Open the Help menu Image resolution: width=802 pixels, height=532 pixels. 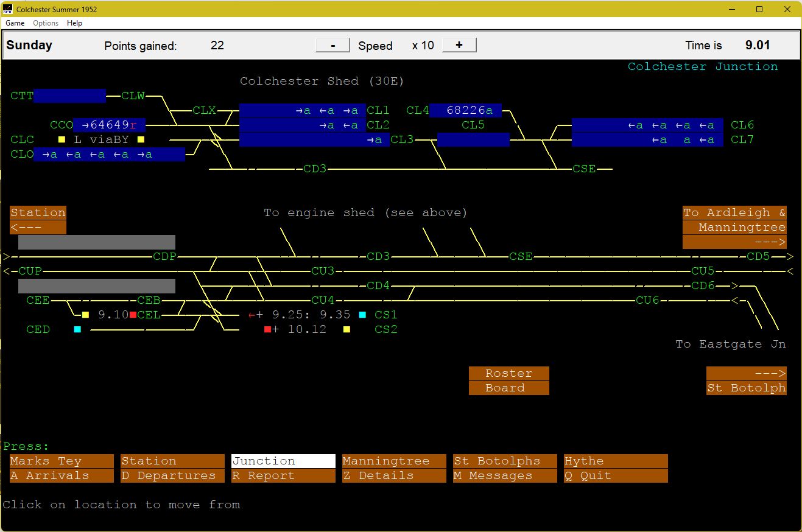tap(74, 23)
